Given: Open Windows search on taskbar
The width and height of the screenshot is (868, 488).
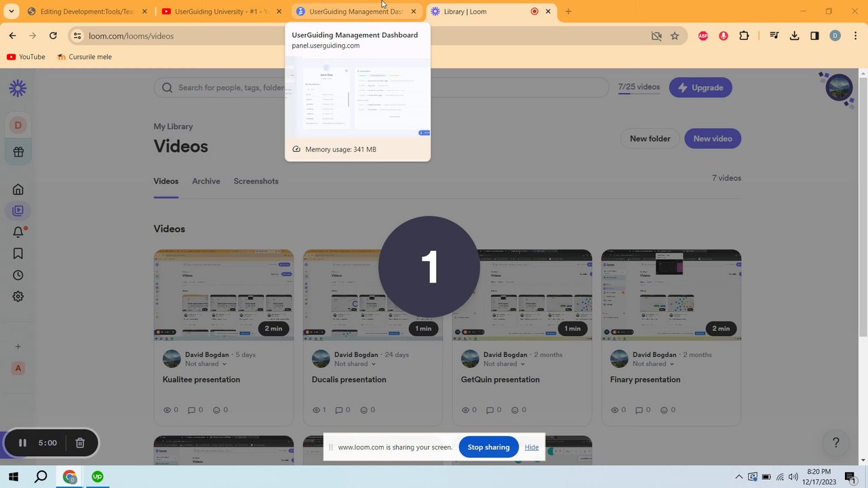Looking at the screenshot, I should tap(41, 477).
